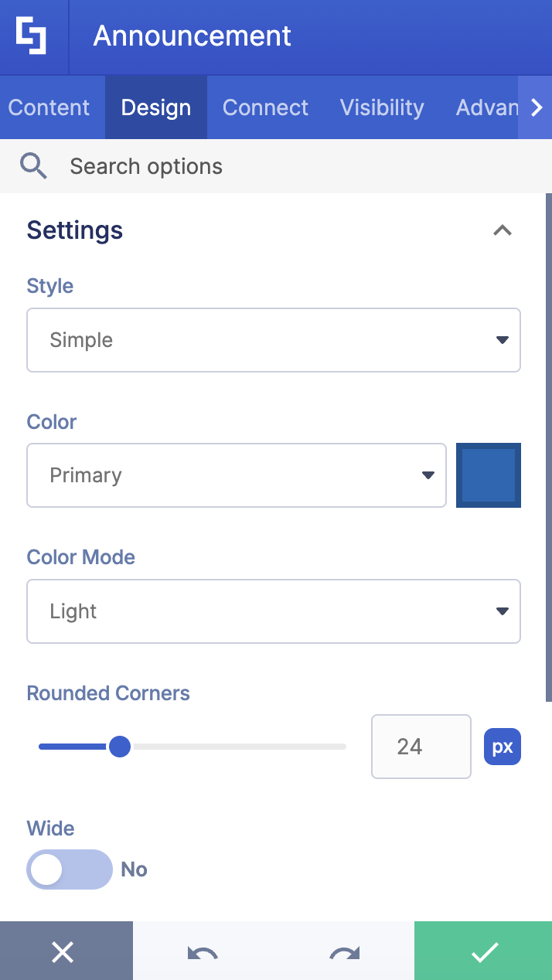Switch to the Content tab
This screenshot has height=980, width=552.
tap(48, 107)
